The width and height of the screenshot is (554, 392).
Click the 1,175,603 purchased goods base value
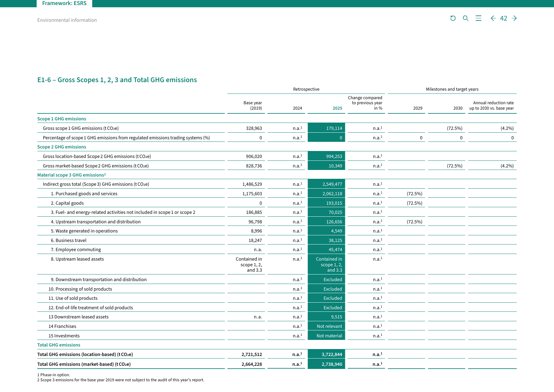[x=252, y=194]
